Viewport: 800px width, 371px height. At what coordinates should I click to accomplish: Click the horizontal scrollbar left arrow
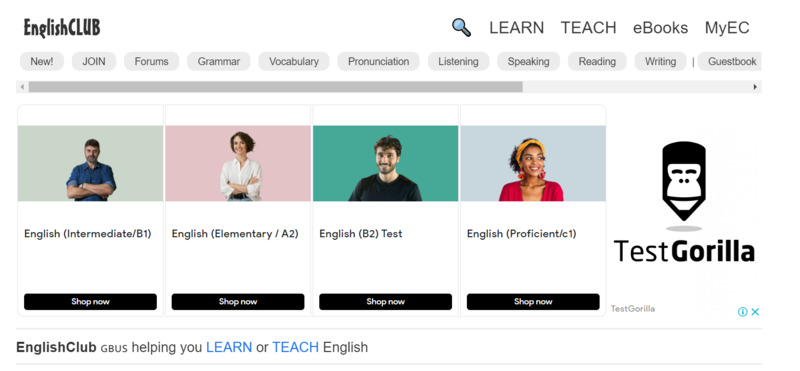[x=22, y=87]
